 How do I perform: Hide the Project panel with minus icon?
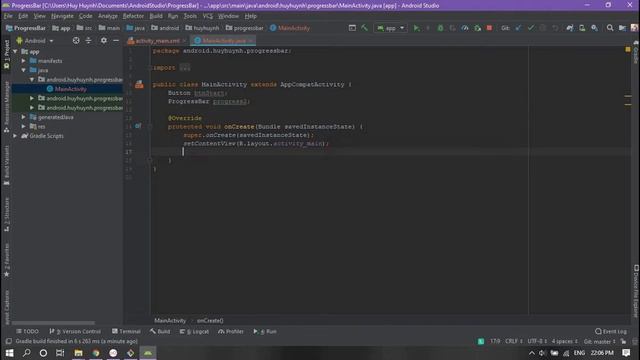(116, 40)
